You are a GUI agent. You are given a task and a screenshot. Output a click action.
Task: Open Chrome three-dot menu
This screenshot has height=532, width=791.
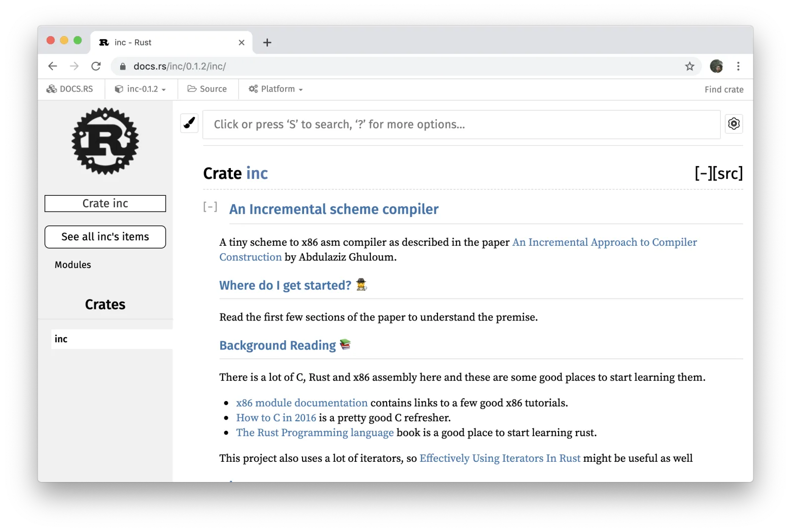click(x=738, y=66)
